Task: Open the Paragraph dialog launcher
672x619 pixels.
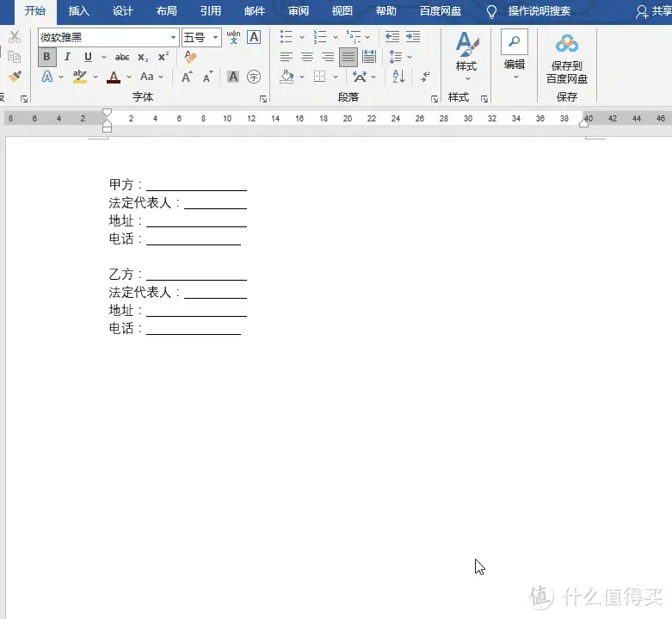Action: pos(435,99)
